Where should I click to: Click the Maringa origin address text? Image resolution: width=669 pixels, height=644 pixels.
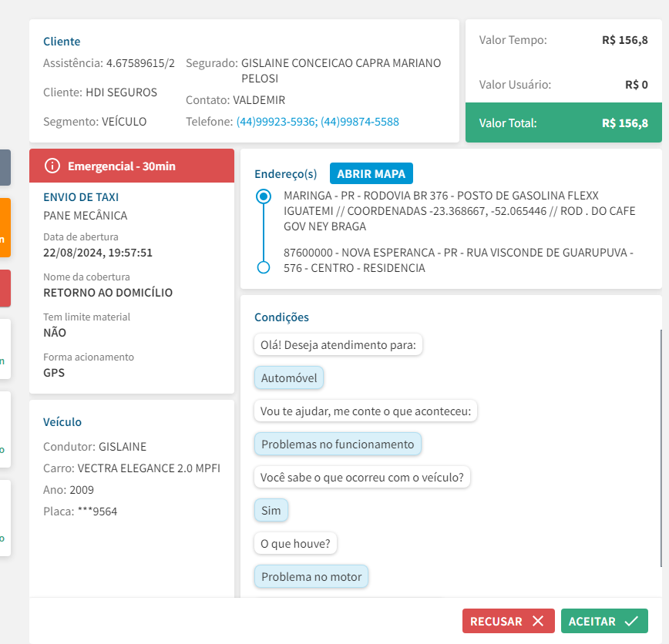(459, 211)
